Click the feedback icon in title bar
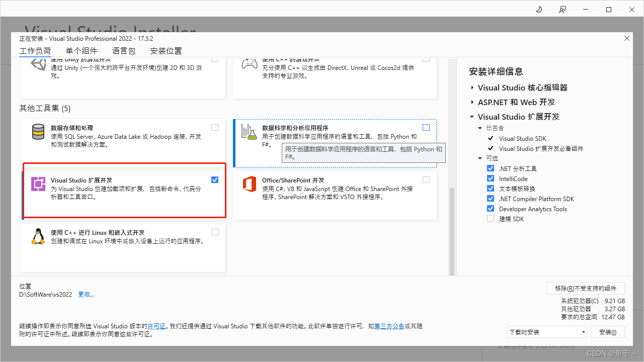This screenshot has width=644, height=362. coord(562,10)
